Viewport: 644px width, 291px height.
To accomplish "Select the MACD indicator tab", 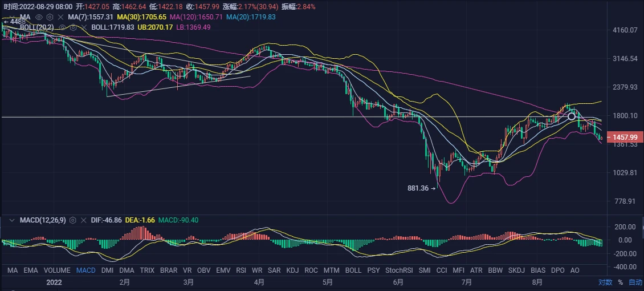I will pyautogui.click(x=86, y=270).
